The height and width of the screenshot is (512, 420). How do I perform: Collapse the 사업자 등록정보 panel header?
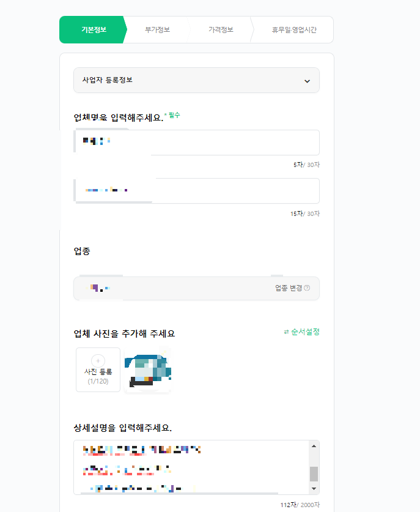point(196,80)
